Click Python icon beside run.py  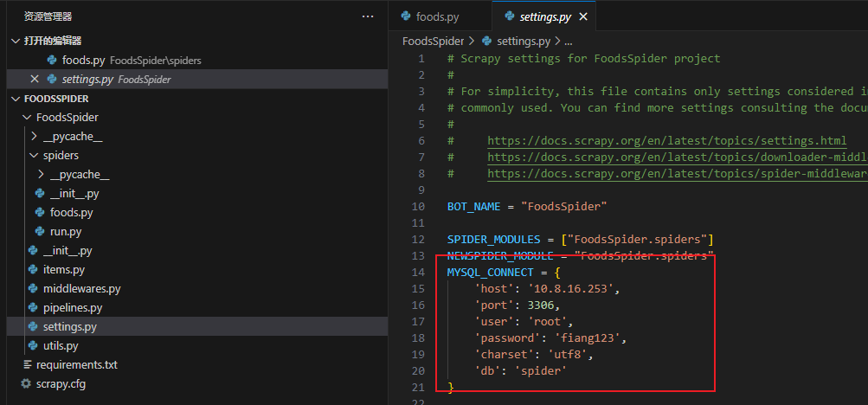point(40,232)
